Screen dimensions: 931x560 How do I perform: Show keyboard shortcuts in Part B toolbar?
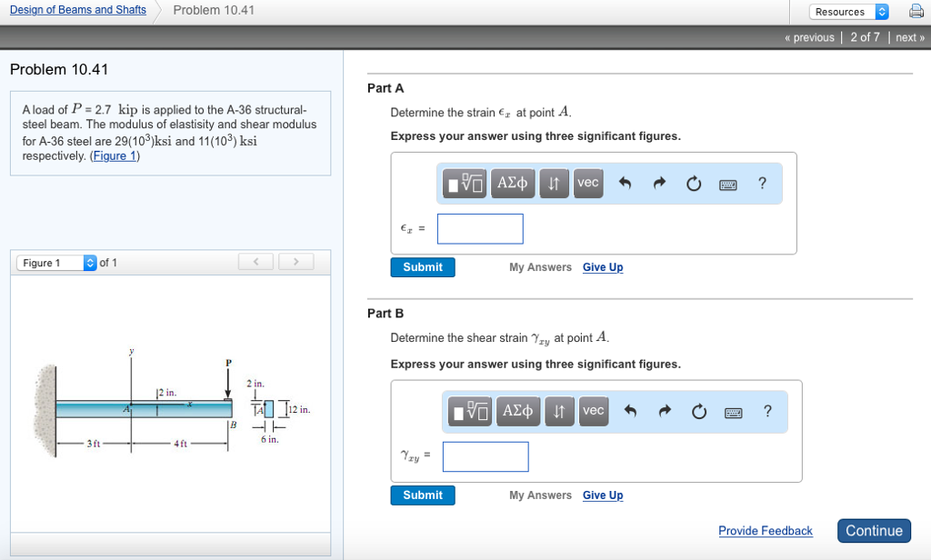click(x=734, y=413)
